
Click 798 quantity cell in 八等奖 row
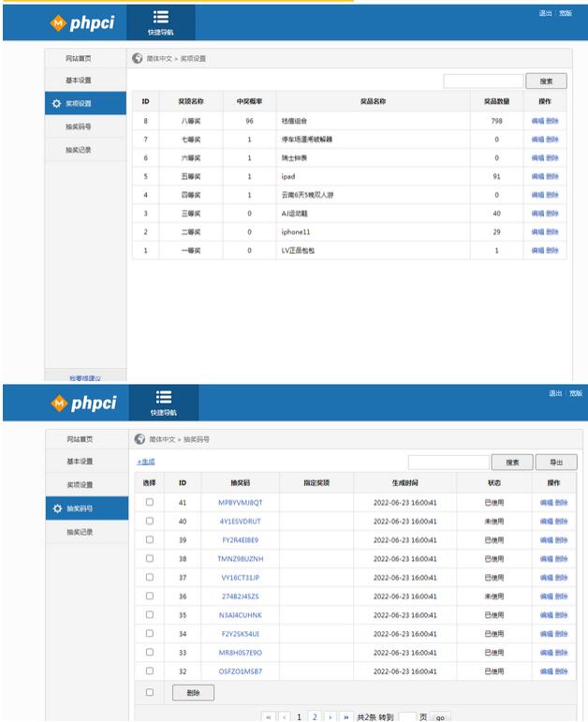[496, 121]
